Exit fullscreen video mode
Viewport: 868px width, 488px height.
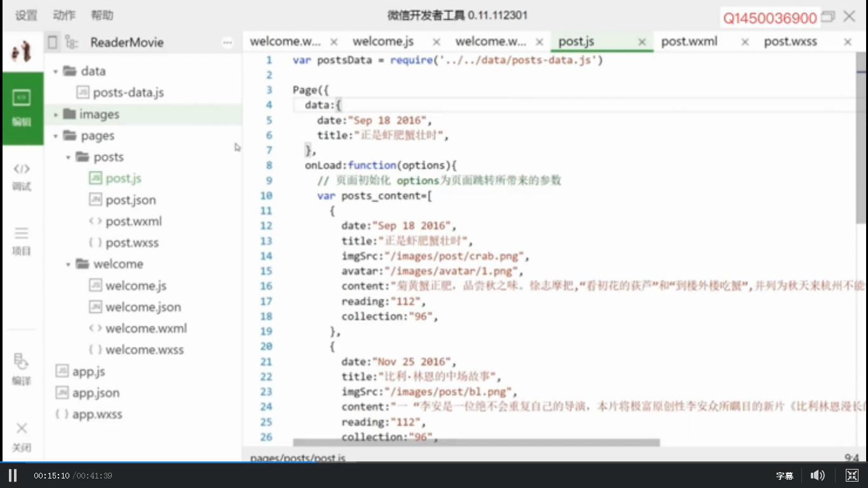coord(852,475)
